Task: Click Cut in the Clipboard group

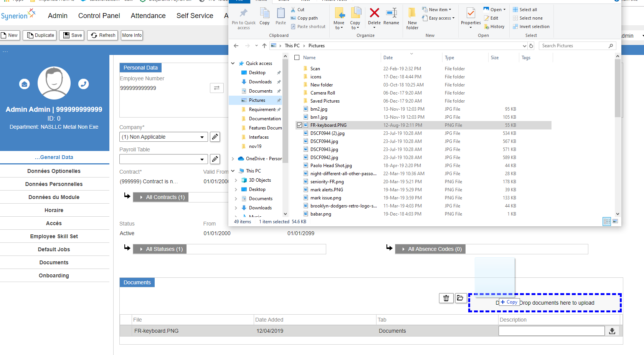Action: point(297,10)
